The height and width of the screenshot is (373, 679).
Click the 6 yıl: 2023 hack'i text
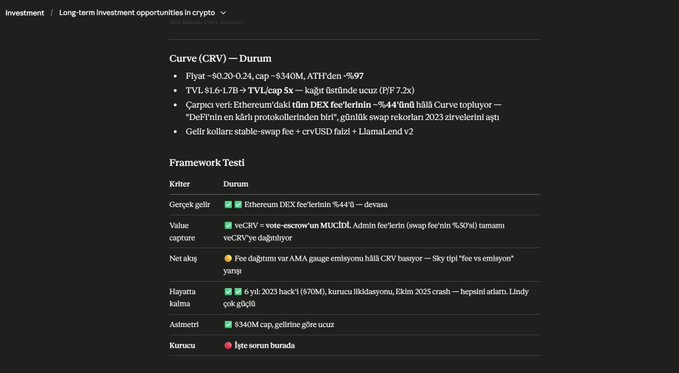376,298
